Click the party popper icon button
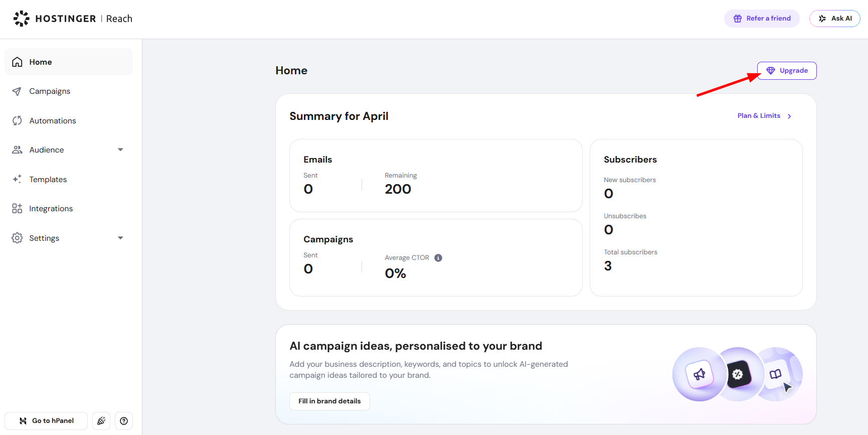The width and height of the screenshot is (868, 435). [x=101, y=421]
